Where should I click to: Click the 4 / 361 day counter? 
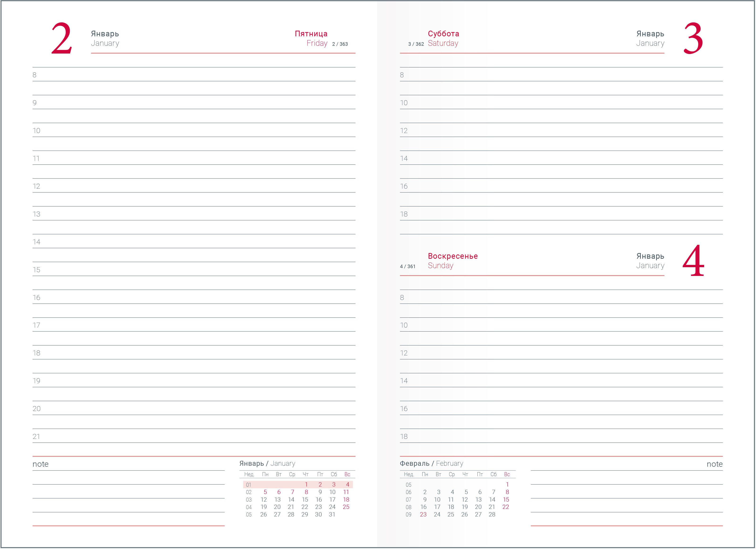[407, 266]
